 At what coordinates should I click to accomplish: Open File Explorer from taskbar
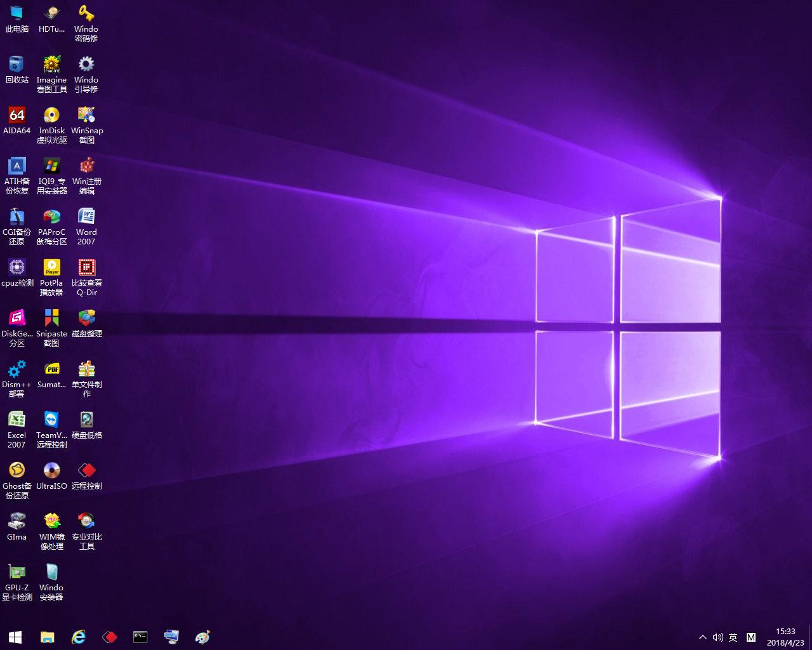[48, 637]
